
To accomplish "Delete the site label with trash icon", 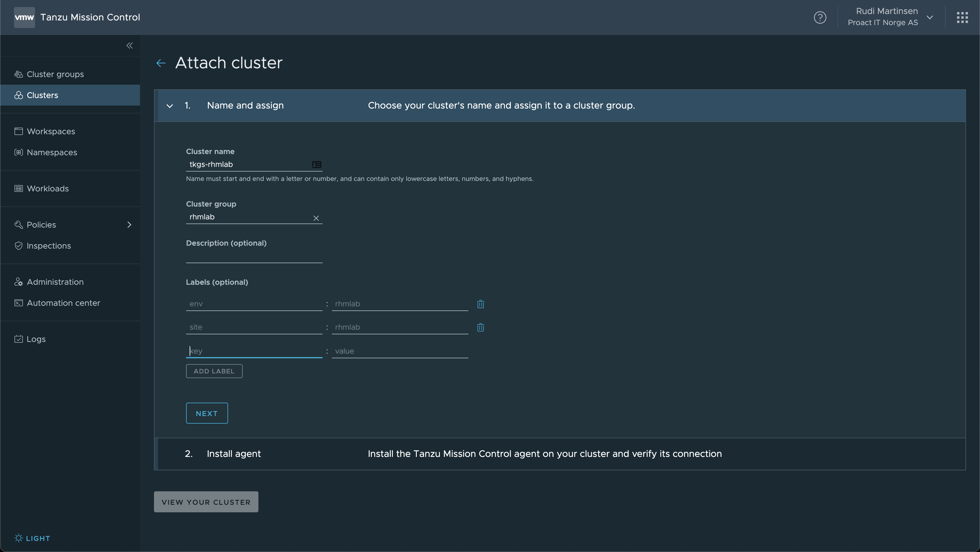I will (480, 327).
